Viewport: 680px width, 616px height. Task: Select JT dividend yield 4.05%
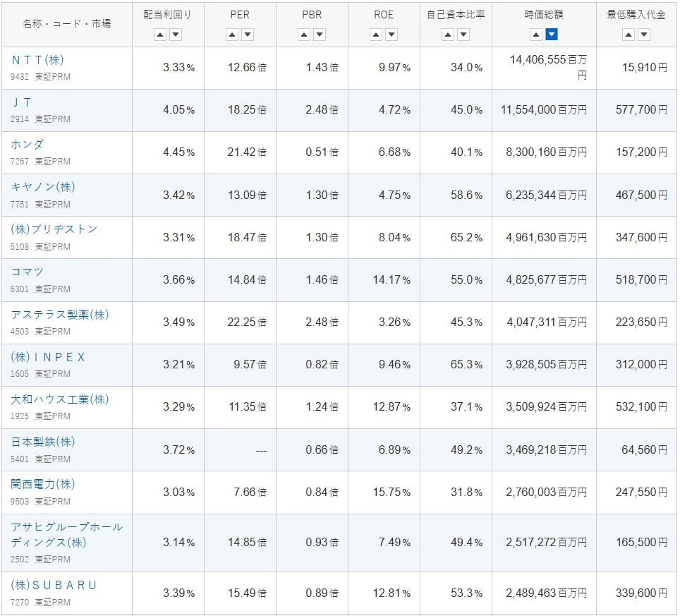(x=178, y=110)
